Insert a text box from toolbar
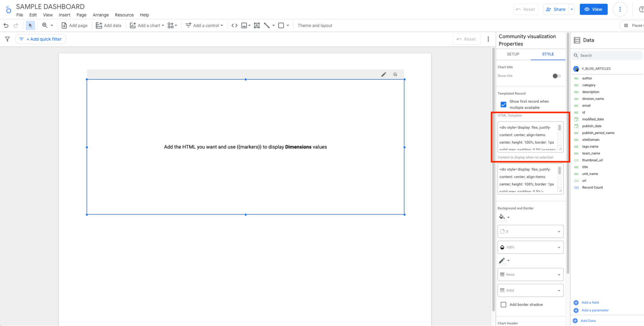This screenshot has width=644, height=326. [257, 25]
